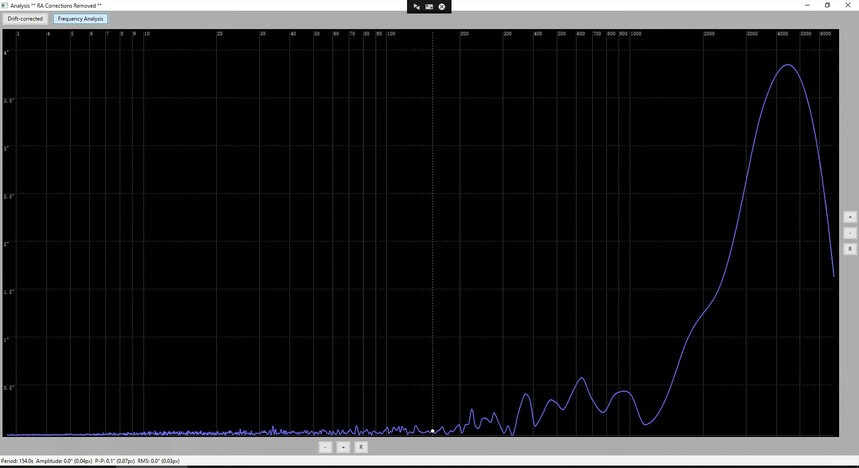This screenshot has width=859, height=468.
Task: Click the 4000 label on the period axis
Action: coord(783,34)
